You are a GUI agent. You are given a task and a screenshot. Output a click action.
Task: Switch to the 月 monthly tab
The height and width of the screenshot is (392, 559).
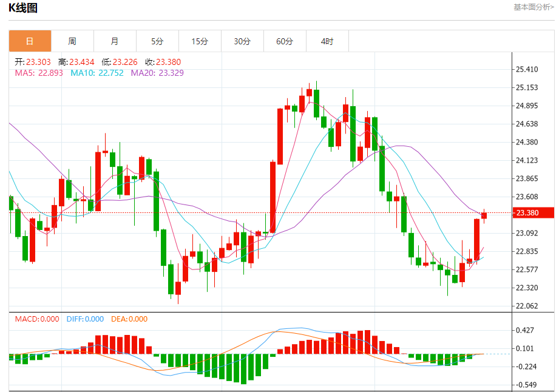coord(115,41)
